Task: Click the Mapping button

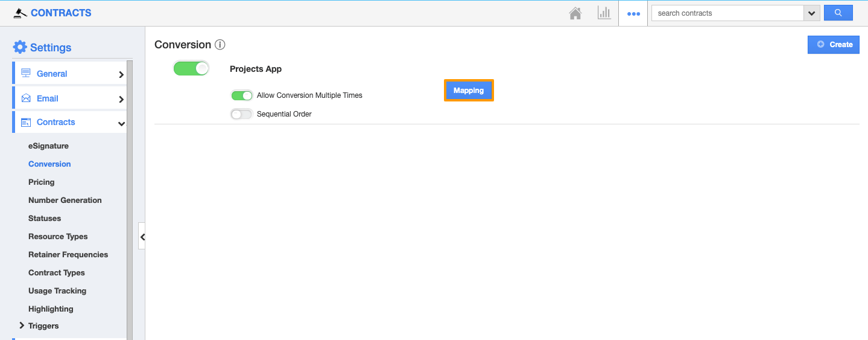Action: 469,91
